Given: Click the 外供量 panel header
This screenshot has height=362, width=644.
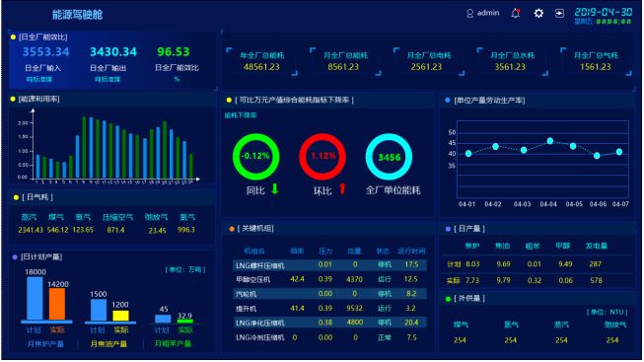Looking at the screenshot, I should (469, 298).
